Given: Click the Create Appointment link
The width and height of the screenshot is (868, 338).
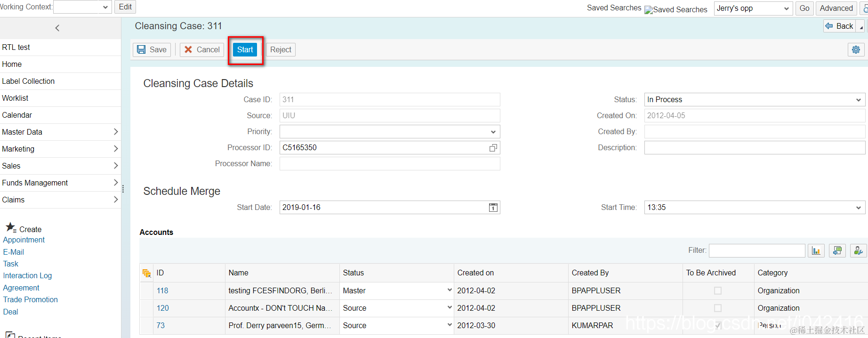Looking at the screenshot, I should pos(24,240).
